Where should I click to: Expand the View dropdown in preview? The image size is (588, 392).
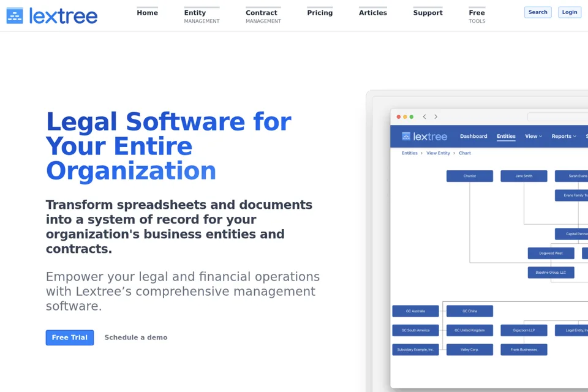[533, 136]
